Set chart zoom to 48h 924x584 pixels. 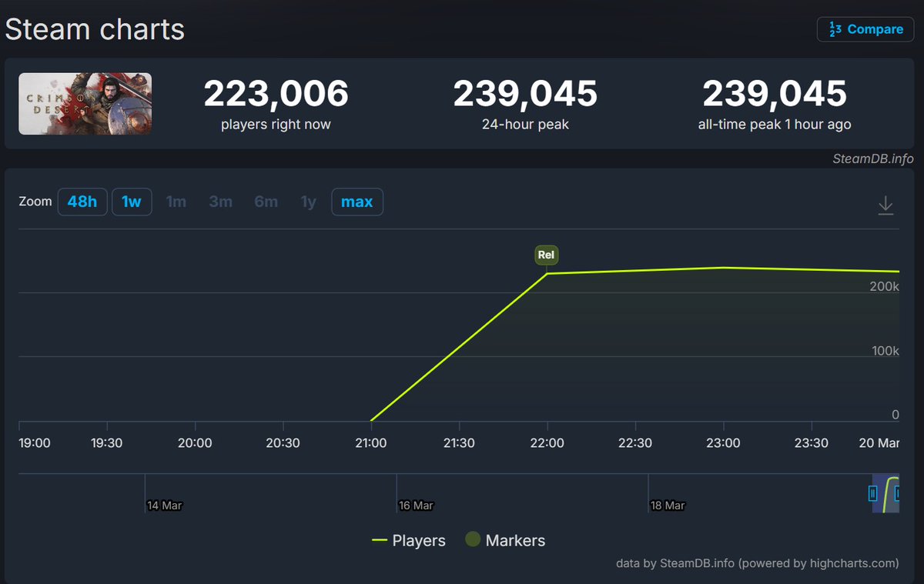pyautogui.click(x=82, y=202)
